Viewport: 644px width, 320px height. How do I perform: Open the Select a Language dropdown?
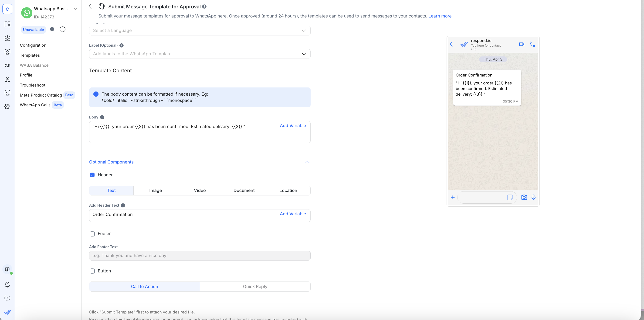pos(200,30)
